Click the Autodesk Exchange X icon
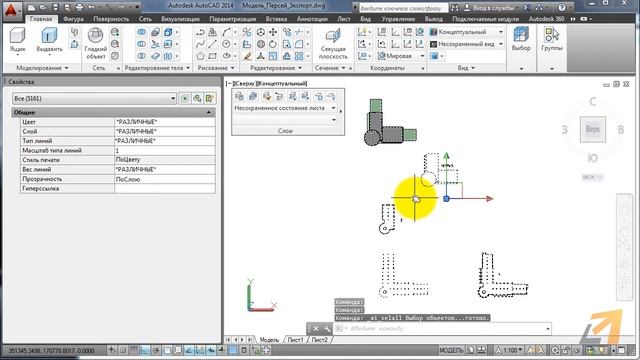The image size is (640, 360). click(x=527, y=7)
